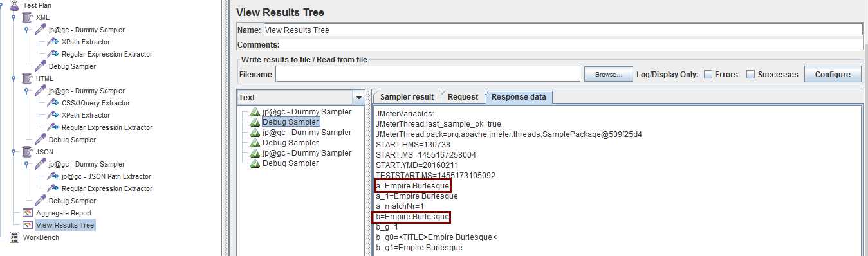This screenshot has width=868, height=256.
Task: Select the Debug Sampler icon under JSON
Action: pyautogui.click(x=41, y=201)
